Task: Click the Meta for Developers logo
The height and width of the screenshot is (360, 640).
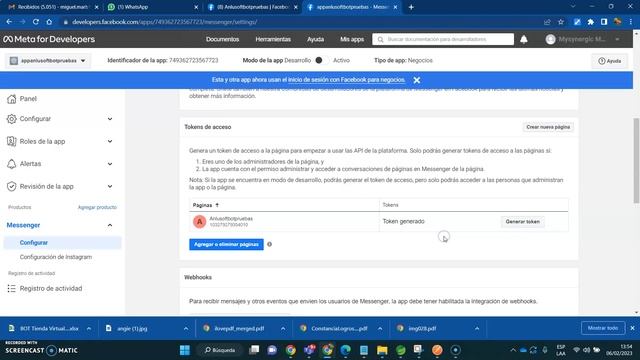Action: coord(49,39)
